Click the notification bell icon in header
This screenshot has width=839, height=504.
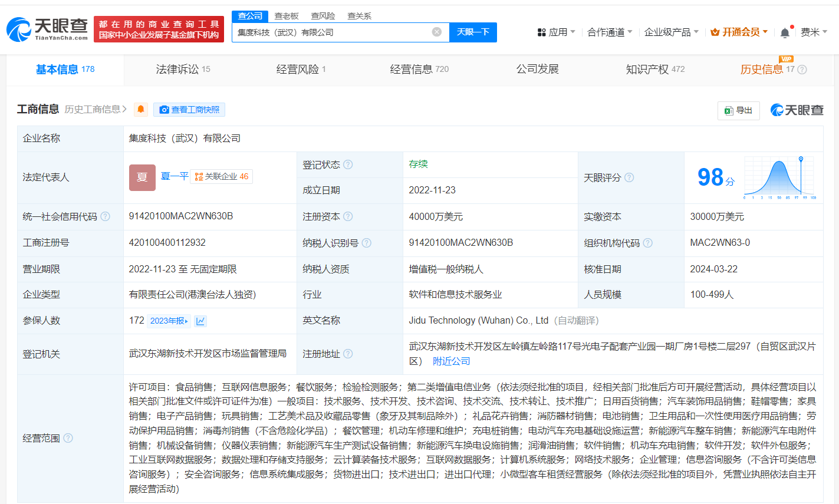click(x=785, y=33)
